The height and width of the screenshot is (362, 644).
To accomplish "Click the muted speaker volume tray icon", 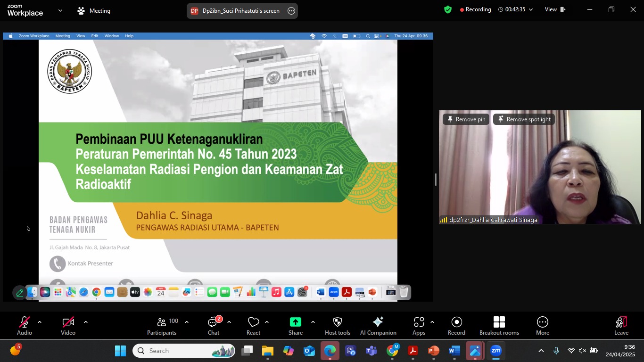I will point(582,351).
